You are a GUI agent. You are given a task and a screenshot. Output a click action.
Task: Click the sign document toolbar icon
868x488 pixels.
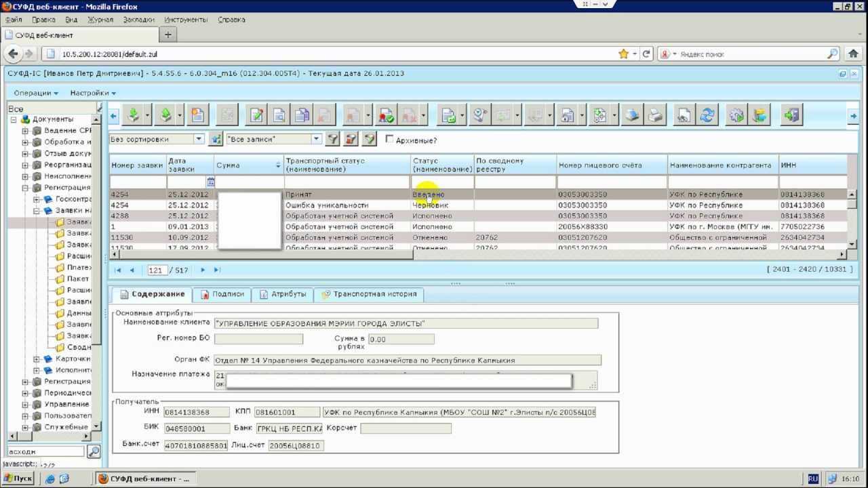[387, 115]
